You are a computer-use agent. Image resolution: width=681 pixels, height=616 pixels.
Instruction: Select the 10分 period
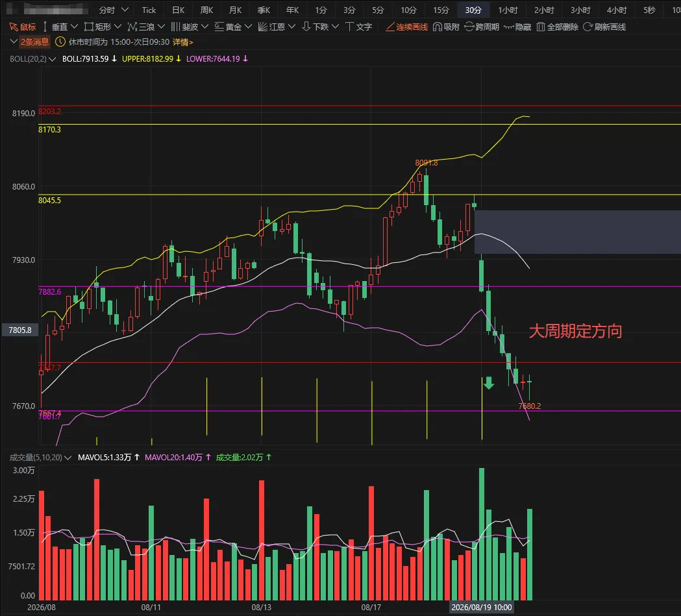(x=409, y=10)
